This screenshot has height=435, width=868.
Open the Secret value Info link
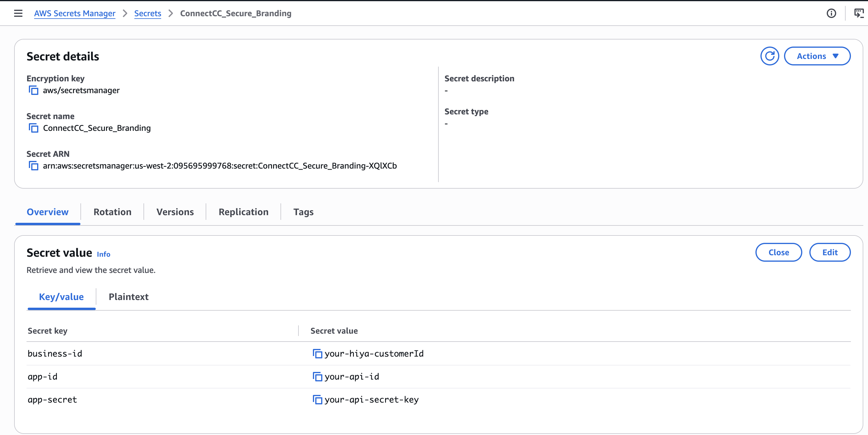point(103,254)
